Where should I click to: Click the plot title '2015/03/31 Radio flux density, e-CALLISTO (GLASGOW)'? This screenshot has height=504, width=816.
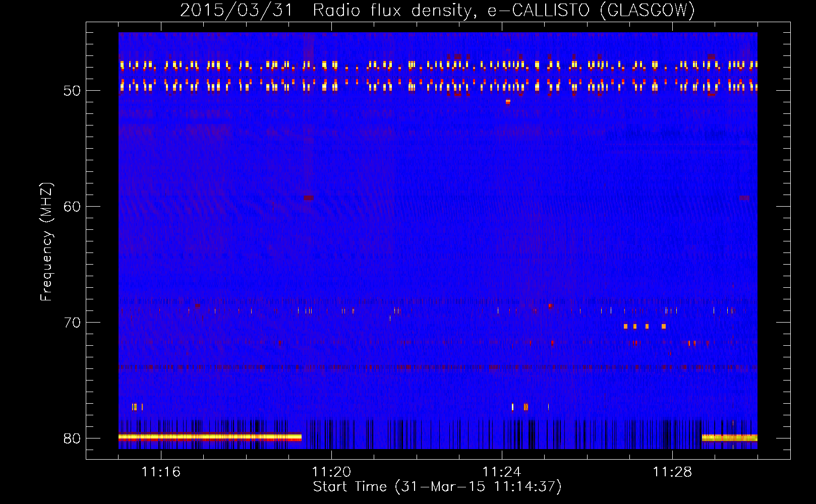point(437,11)
